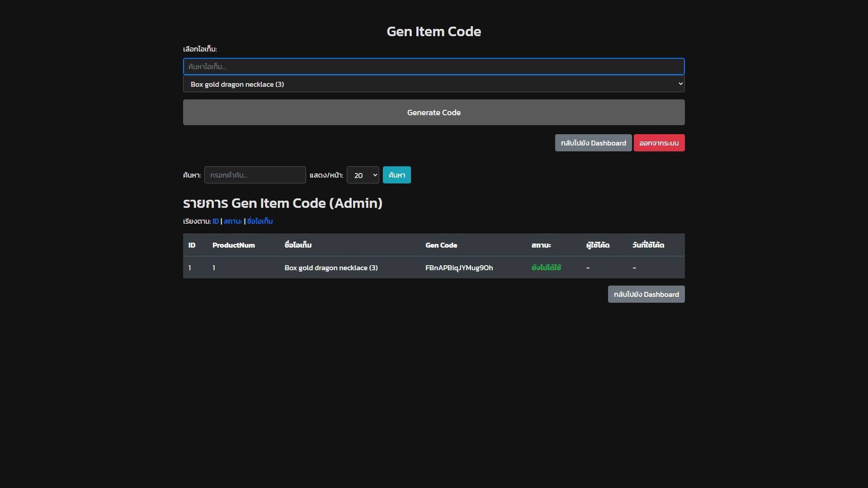
Task: Click upper กลับไปยัง Dashboard button beside logout
Action: coord(593,143)
